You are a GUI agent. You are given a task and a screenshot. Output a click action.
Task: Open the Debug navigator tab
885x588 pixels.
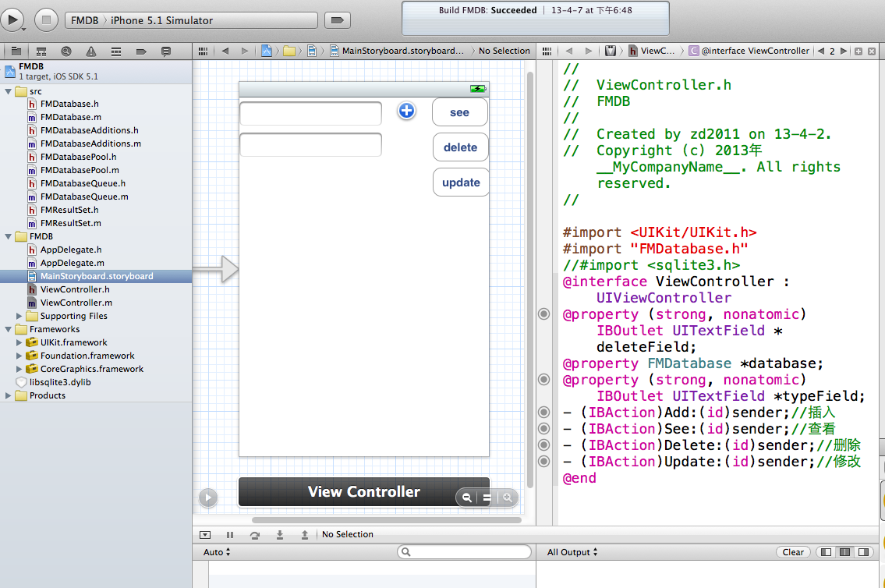(116, 51)
